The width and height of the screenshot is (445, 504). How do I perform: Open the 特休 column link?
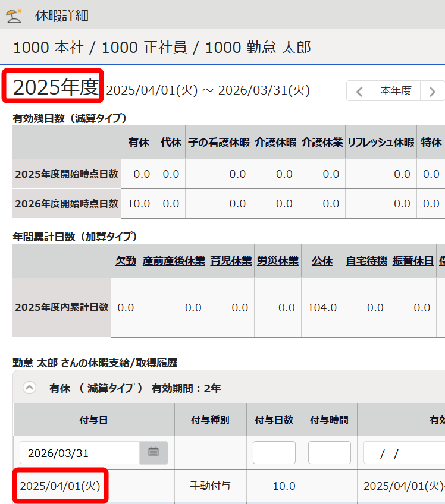pos(431,143)
